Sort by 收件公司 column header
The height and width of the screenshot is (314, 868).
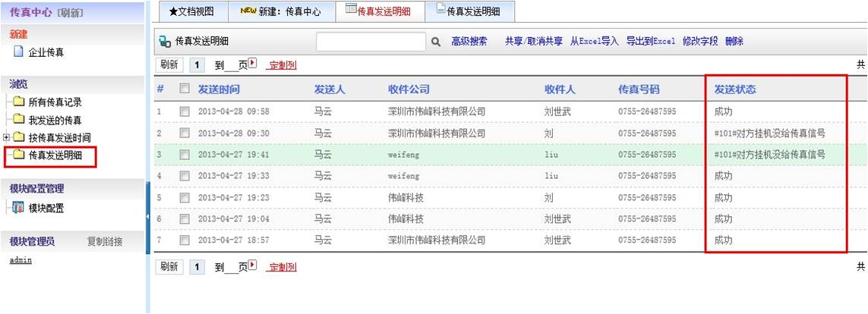tap(409, 89)
